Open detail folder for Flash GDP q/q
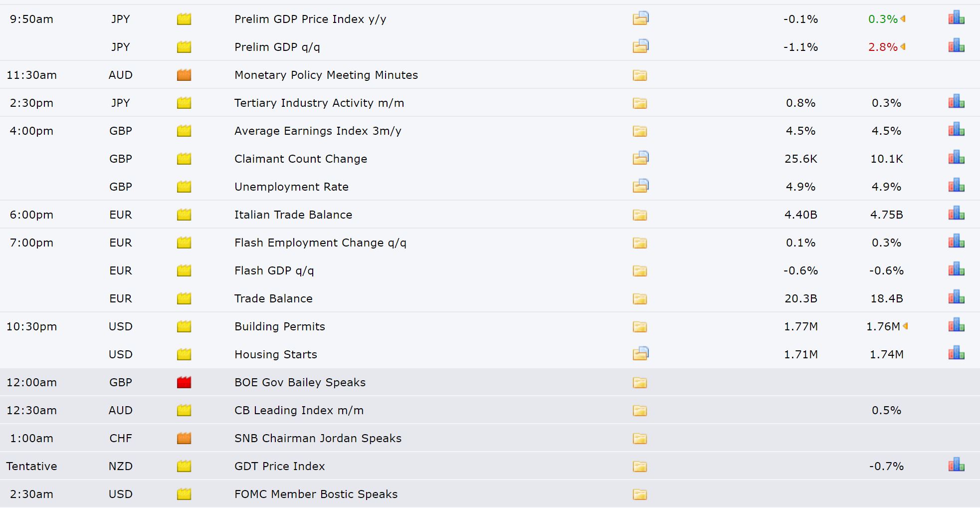The width and height of the screenshot is (980, 508). 640,271
